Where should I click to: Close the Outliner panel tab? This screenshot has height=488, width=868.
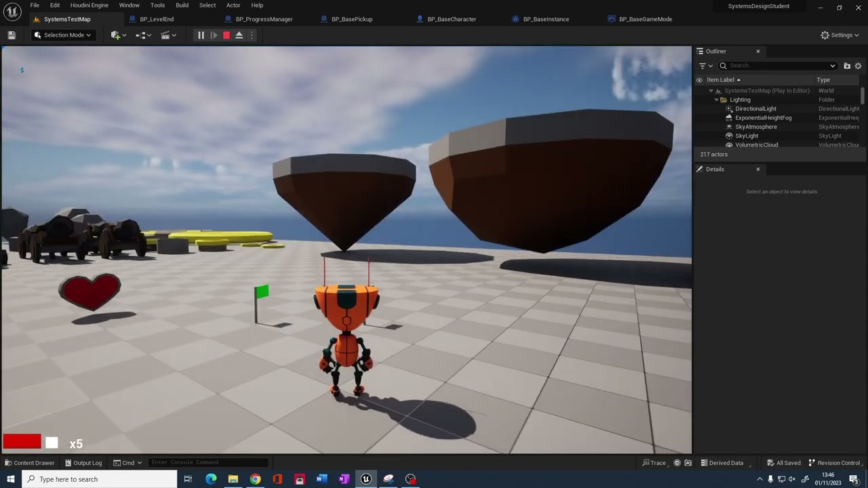tap(758, 52)
